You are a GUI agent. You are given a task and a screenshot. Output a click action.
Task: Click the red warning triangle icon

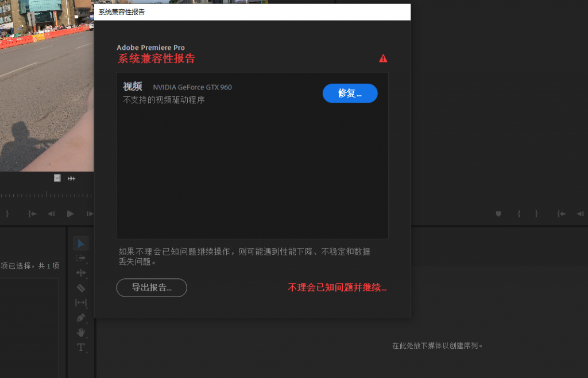coord(383,59)
